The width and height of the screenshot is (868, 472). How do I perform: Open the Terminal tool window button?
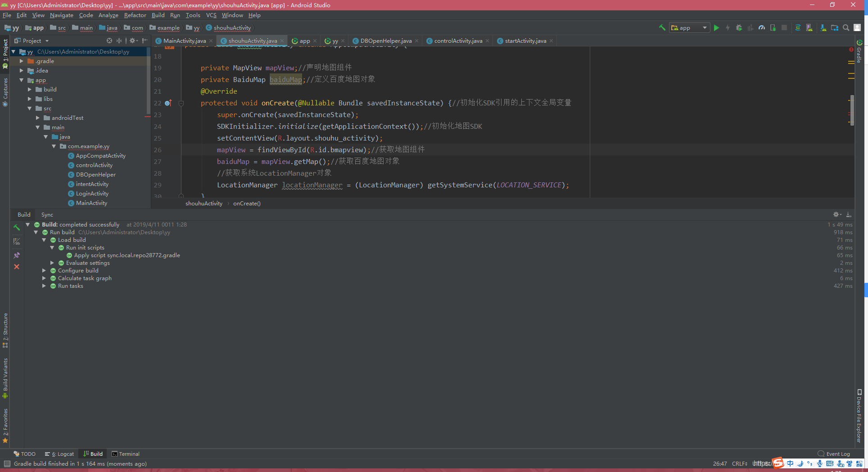[x=126, y=454]
